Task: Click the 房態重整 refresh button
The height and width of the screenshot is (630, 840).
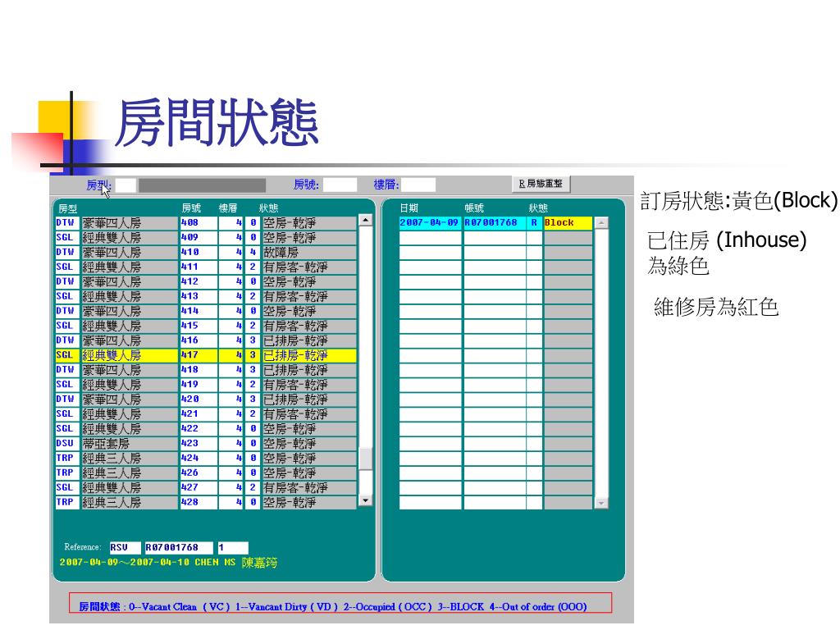Action: 541,184
